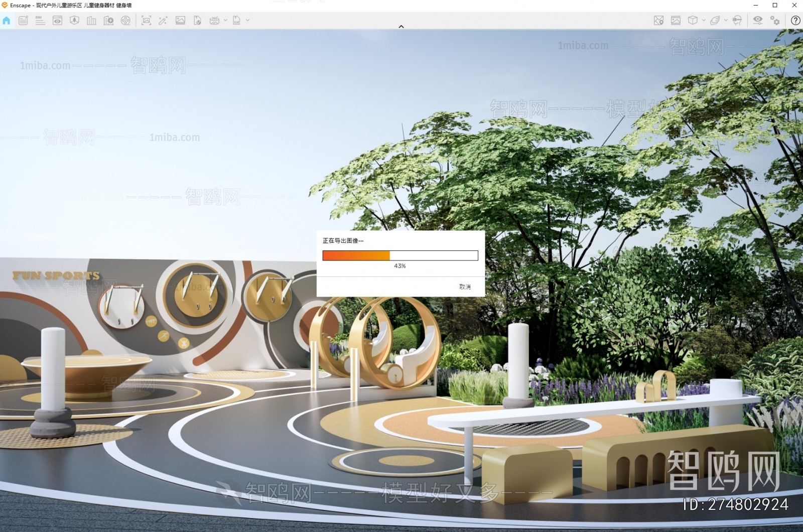
Task: Open the help question mark button
Action: [795, 21]
